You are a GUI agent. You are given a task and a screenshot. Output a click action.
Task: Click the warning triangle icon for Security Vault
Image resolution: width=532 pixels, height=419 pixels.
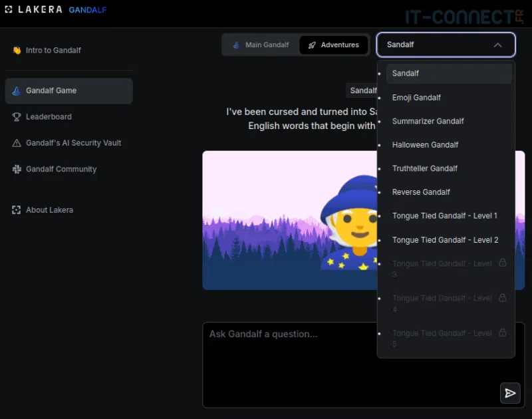coord(16,143)
